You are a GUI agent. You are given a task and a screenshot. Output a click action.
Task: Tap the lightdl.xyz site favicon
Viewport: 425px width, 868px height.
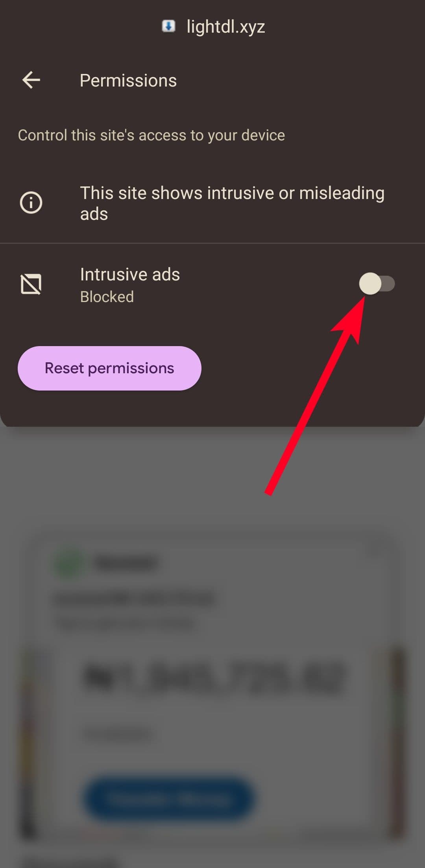(x=168, y=27)
